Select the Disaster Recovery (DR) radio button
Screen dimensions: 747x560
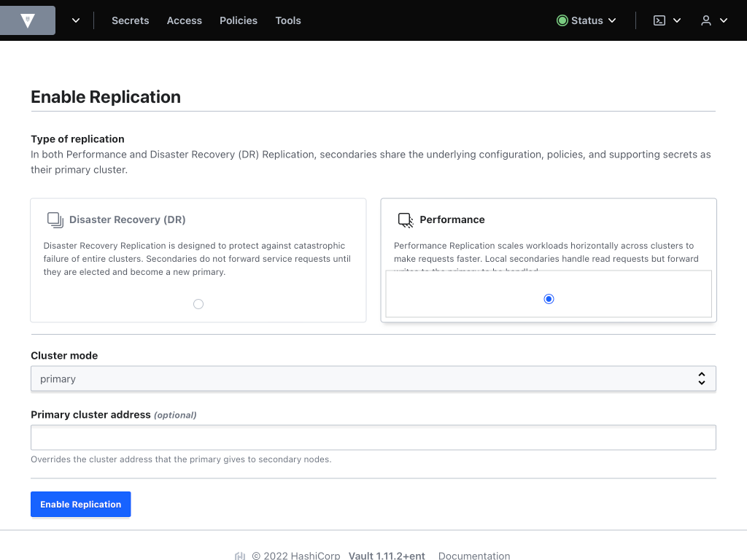(x=198, y=304)
